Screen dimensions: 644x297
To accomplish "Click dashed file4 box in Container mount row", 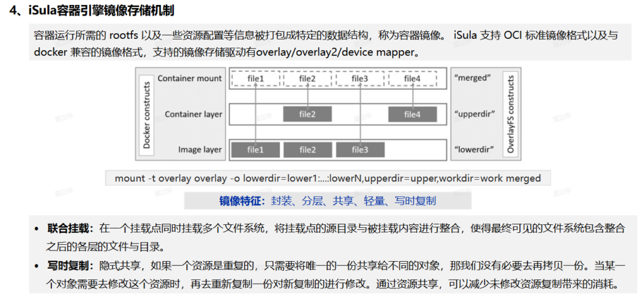I will [x=412, y=78].
